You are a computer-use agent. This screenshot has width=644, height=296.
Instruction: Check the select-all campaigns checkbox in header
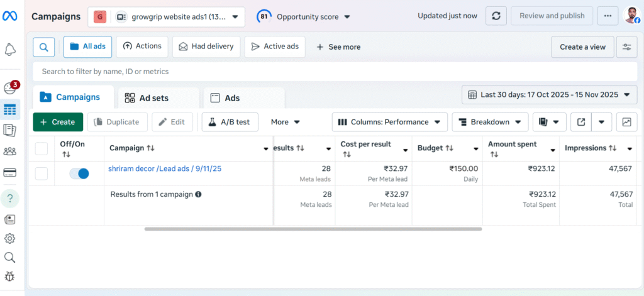click(42, 148)
